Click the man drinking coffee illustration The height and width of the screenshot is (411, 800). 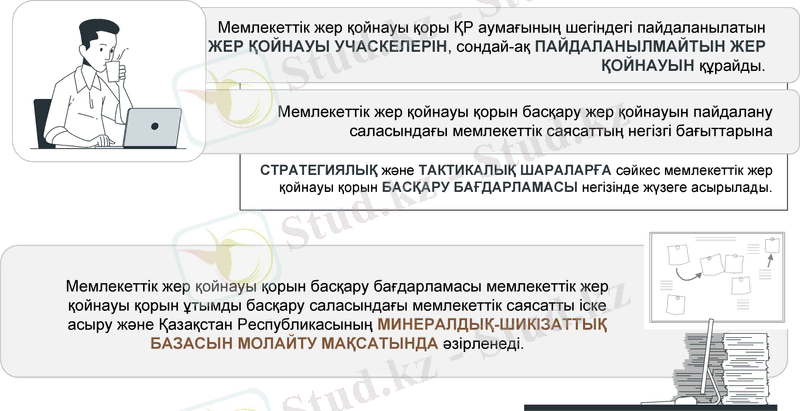click(x=109, y=84)
